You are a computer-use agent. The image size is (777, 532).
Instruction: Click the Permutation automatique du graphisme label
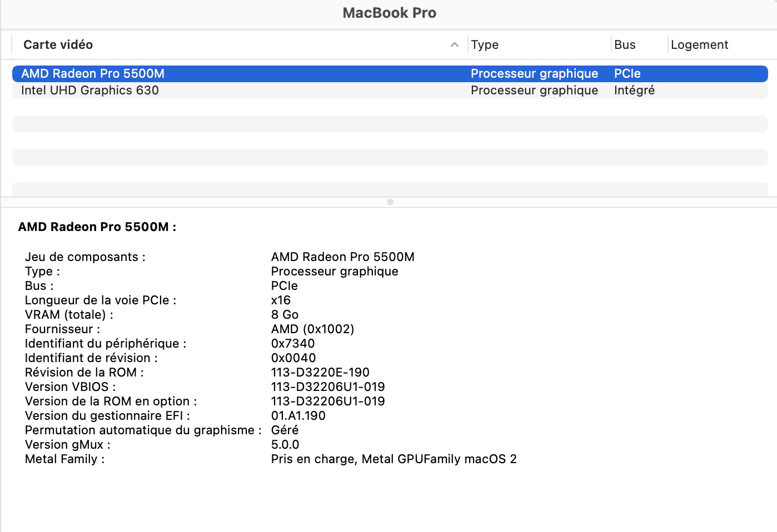point(143,430)
